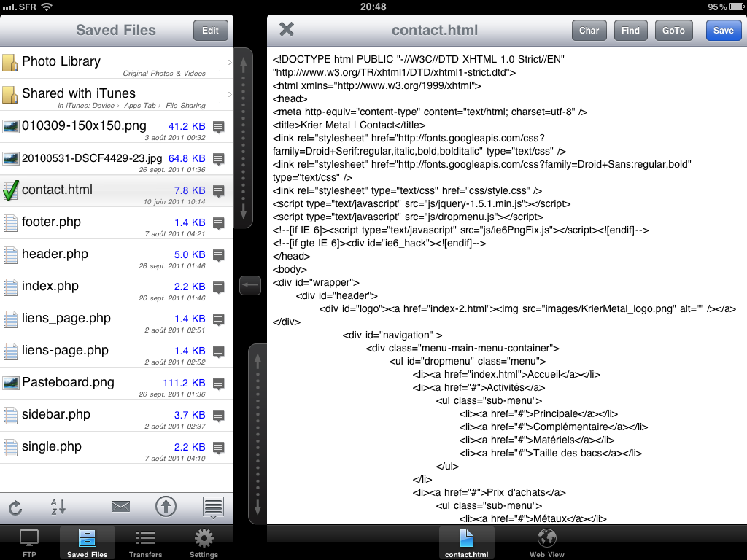
Task: Sort files with the A-Z sort icon
Action: tap(58, 507)
